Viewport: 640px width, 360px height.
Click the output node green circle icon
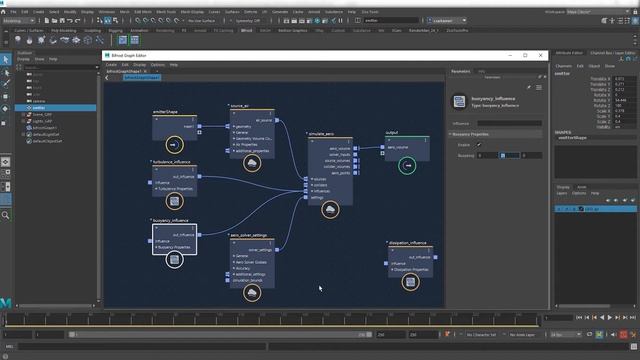pos(407,166)
